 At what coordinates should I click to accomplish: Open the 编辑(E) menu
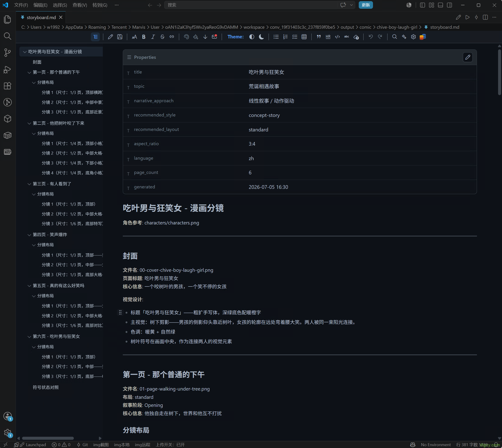40,5
